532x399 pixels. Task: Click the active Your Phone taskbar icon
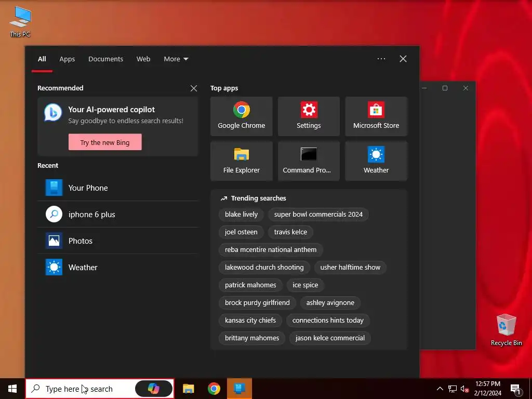click(239, 389)
